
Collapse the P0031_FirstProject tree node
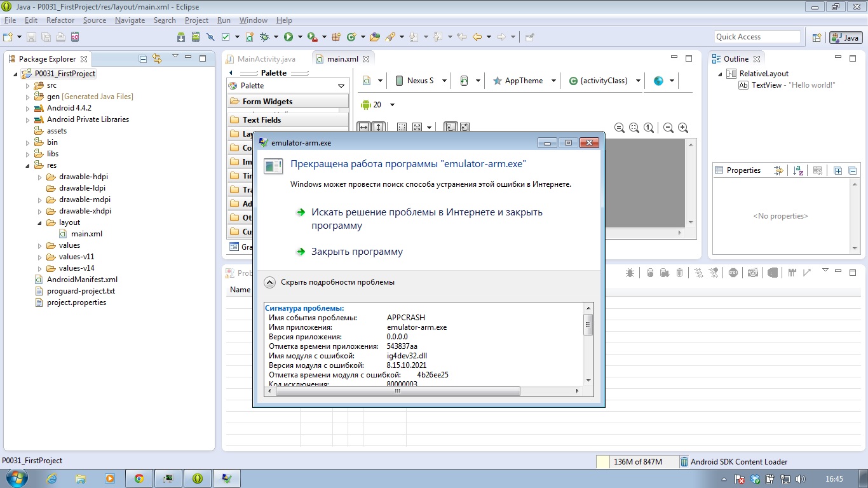(x=15, y=74)
